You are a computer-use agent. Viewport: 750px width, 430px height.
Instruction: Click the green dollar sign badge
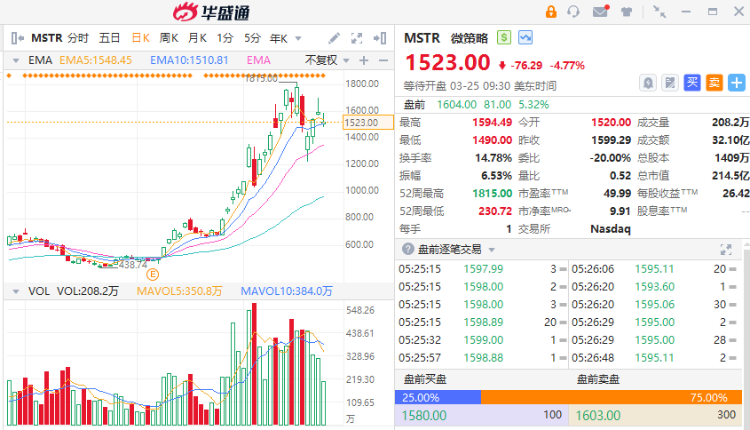click(x=504, y=37)
